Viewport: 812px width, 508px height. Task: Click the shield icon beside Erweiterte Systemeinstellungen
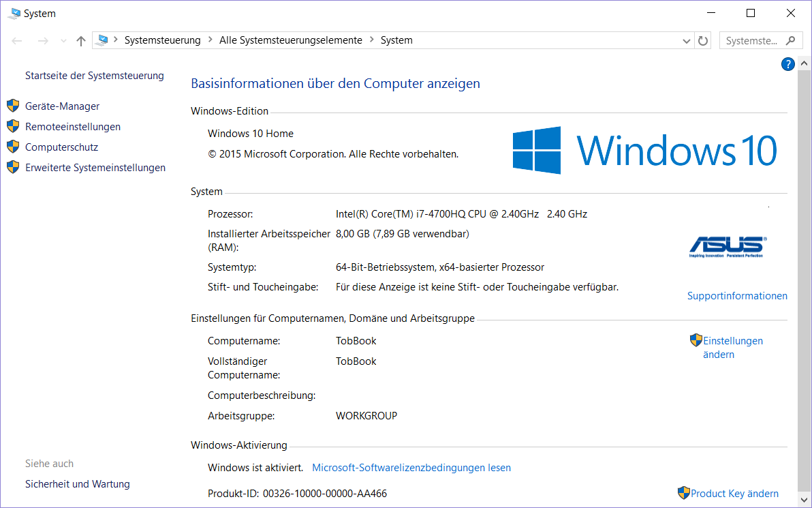point(13,167)
